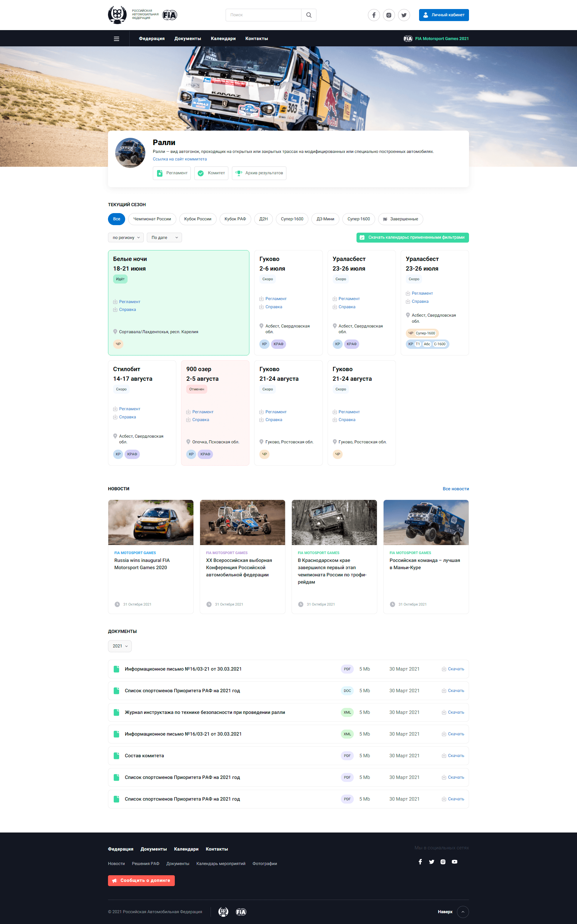
Task: Open Архив результатов button
Action: (259, 173)
